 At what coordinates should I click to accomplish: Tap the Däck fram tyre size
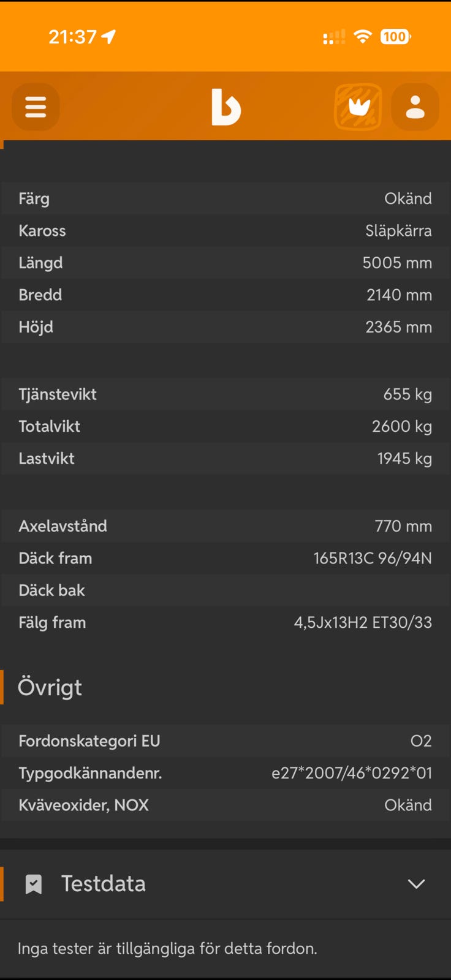click(373, 558)
